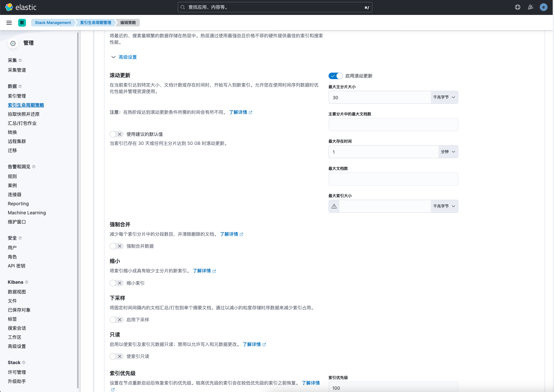Viewport: 554px width, 392px height.
Task: Open 转换 in sidebar
Action: coord(12,132)
